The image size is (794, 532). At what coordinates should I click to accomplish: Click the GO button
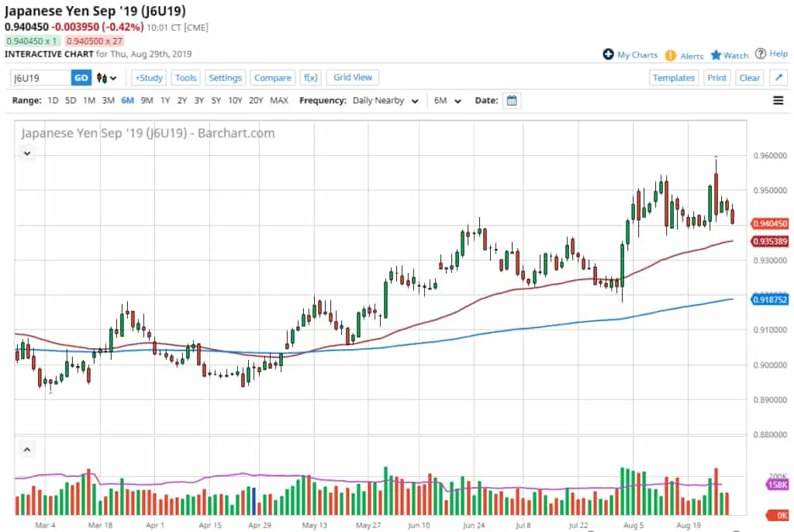81,78
